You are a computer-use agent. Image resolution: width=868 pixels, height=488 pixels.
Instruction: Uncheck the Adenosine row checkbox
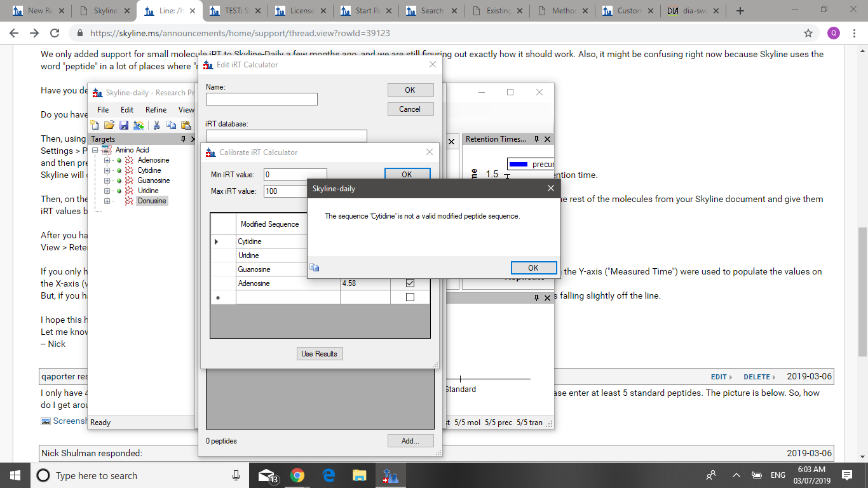(410, 283)
